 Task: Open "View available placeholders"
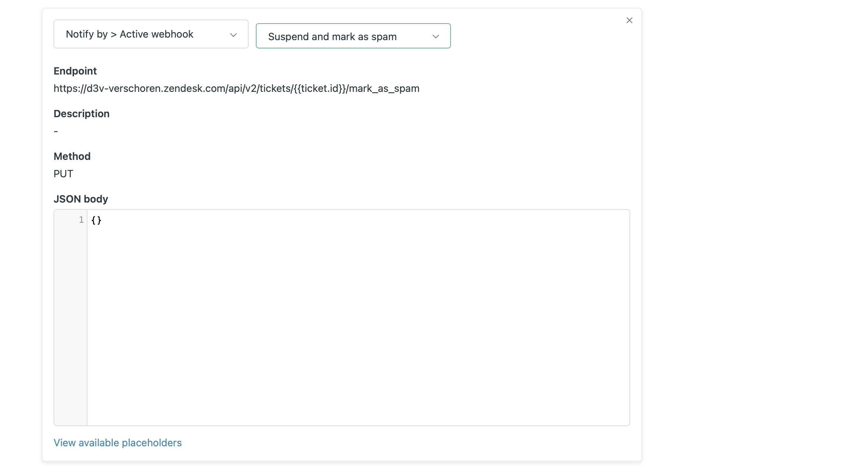[x=117, y=442]
